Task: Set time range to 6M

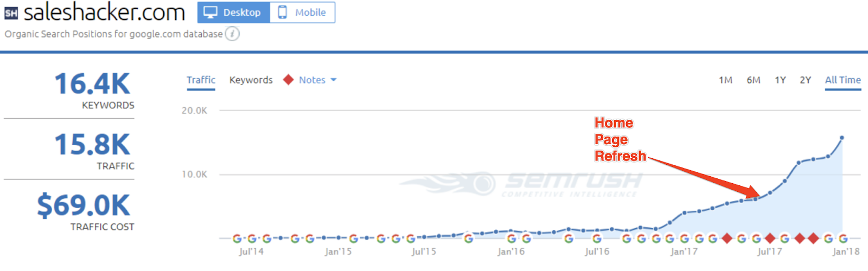Action: [x=753, y=80]
